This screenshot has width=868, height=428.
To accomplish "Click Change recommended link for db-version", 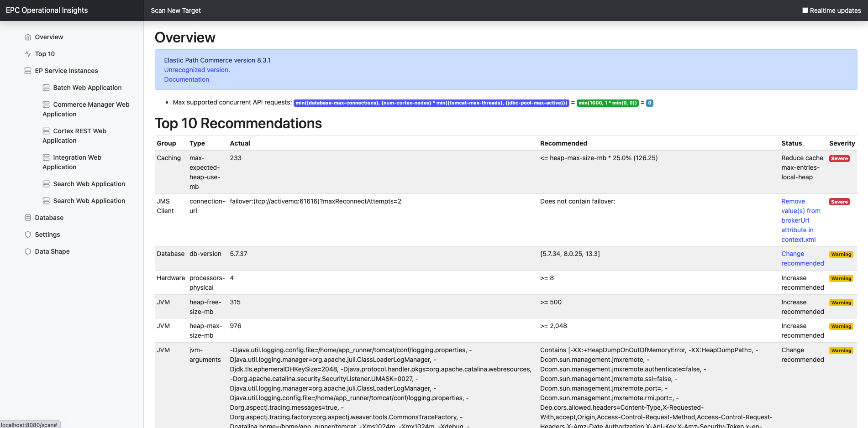I will 803,259.
